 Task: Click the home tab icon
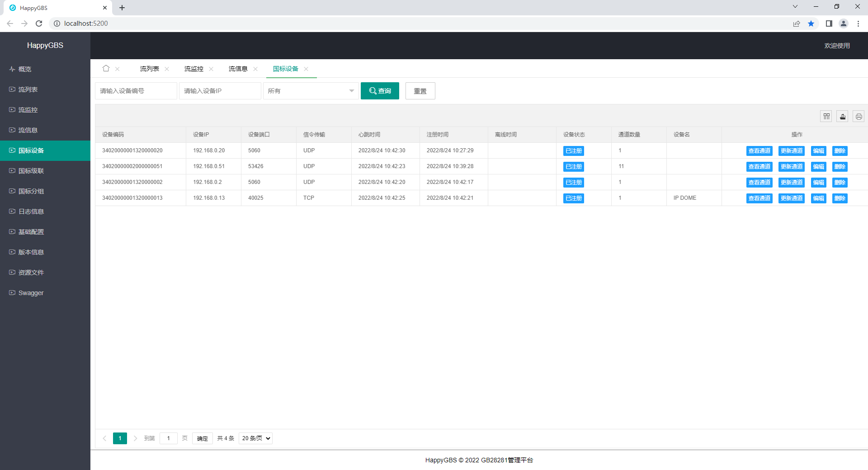pyautogui.click(x=106, y=69)
